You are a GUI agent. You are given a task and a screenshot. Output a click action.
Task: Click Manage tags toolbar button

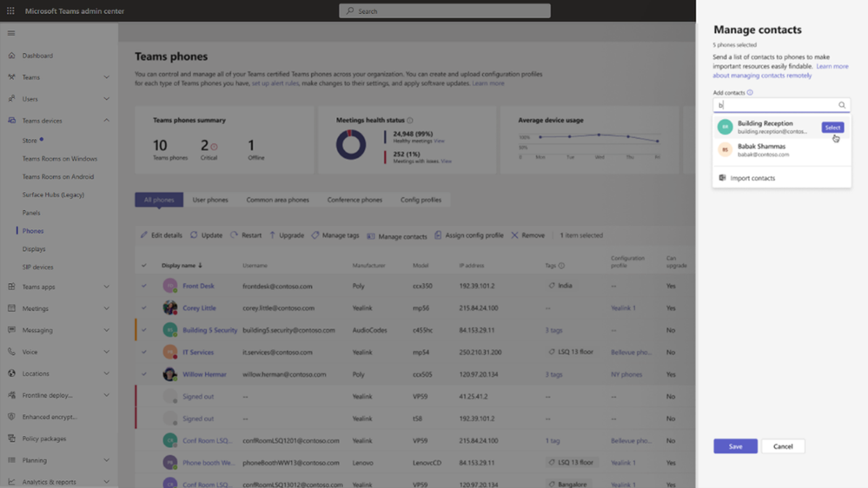pos(335,235)
